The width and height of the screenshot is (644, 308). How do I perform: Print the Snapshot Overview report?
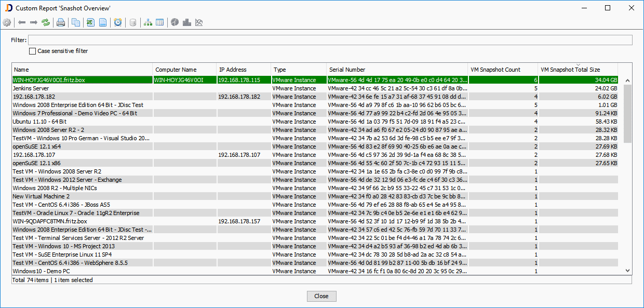pyautogui.click(x=61, y=22)
